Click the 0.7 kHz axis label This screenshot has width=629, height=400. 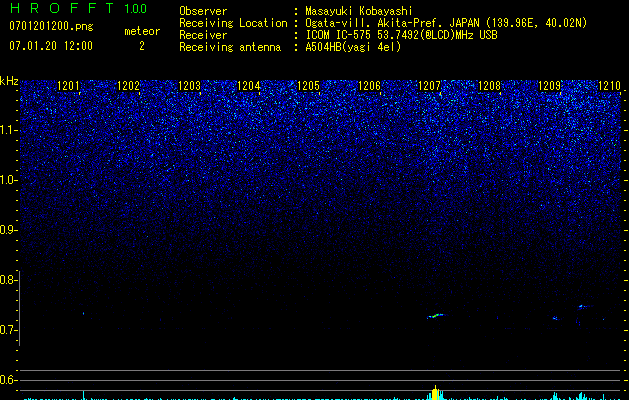[x=8, y=330]
